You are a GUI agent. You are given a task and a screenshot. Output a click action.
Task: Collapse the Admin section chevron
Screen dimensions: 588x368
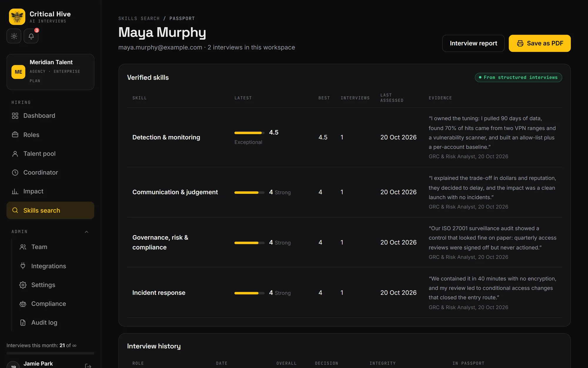(86, 232)
